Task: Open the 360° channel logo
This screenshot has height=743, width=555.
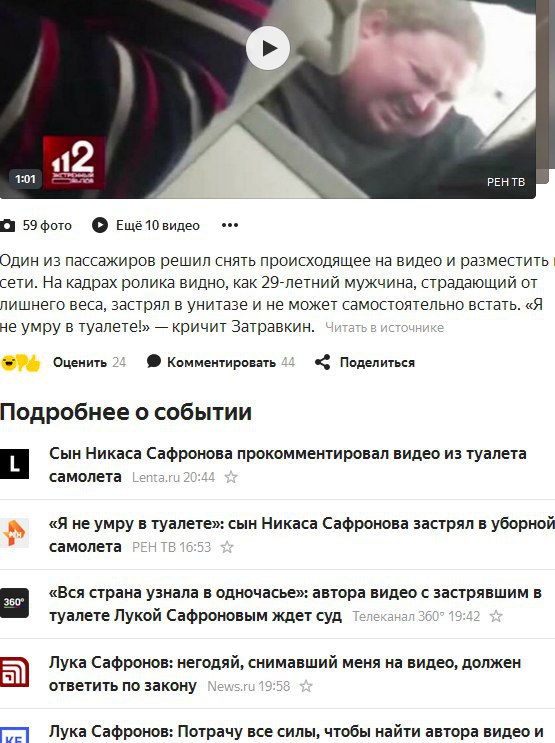Action: pos(14,603)
